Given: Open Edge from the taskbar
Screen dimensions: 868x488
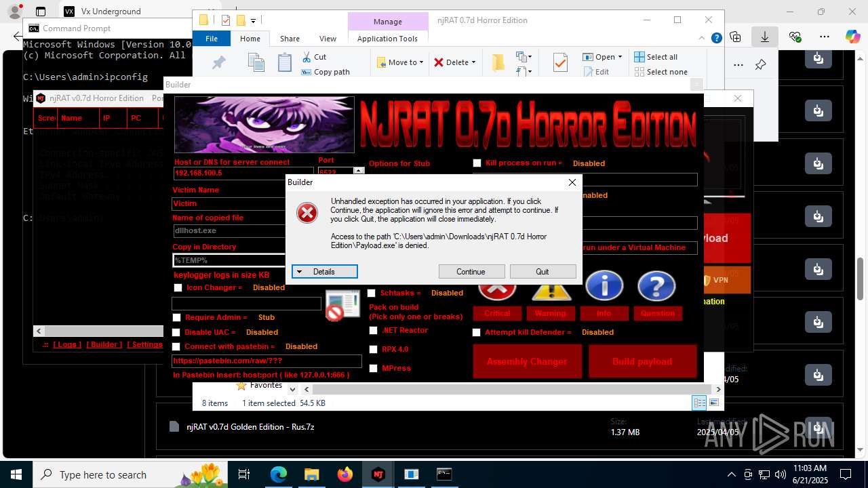Looking at the screenshot, I should (x=279, y=474).
